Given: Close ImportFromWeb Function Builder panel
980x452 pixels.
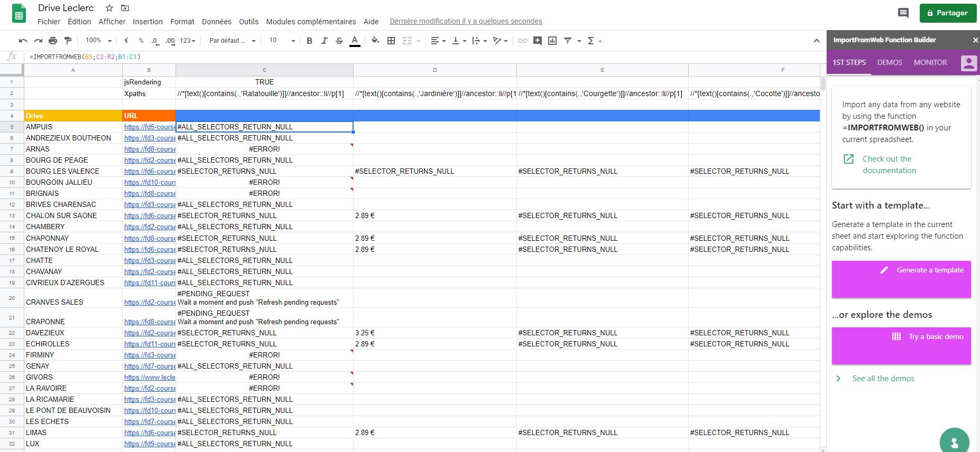Looking at the screenshot, I should click(976, 40).
